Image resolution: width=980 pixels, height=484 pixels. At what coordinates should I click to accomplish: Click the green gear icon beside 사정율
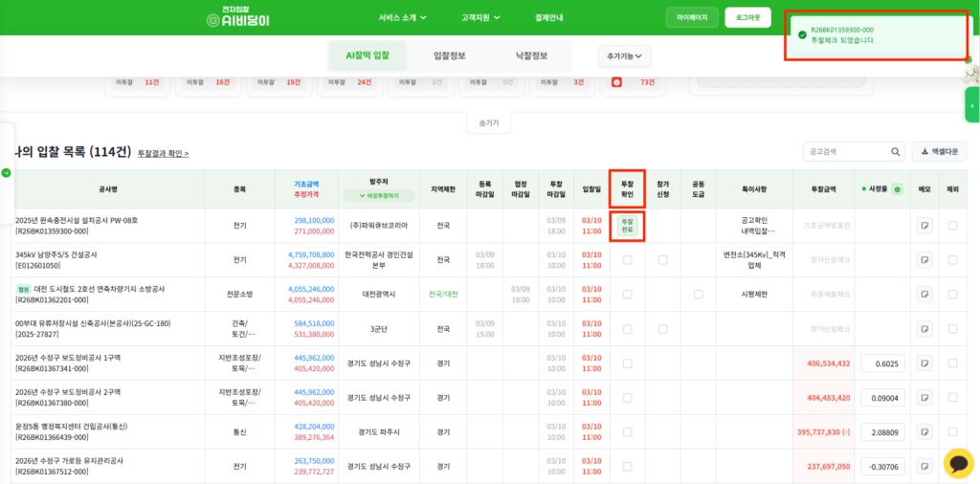897,189
